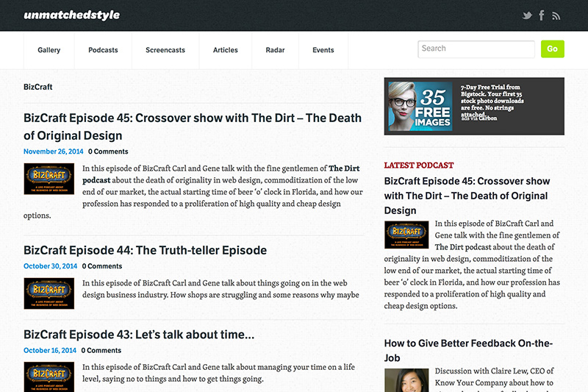
Task: Open the Events menu item
Action: click(323, 50)
